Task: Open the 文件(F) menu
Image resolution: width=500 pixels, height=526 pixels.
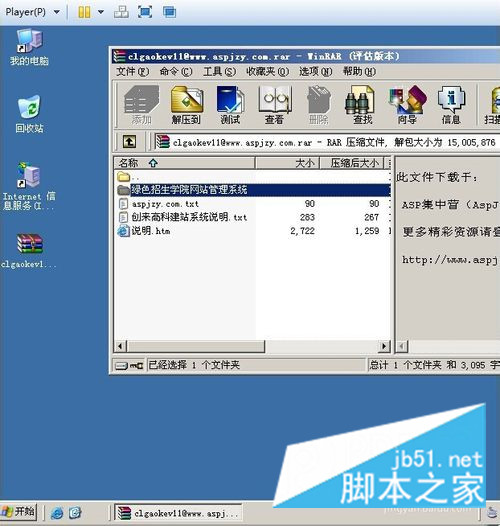Action: pyautogui.click(x=132, y=71)
